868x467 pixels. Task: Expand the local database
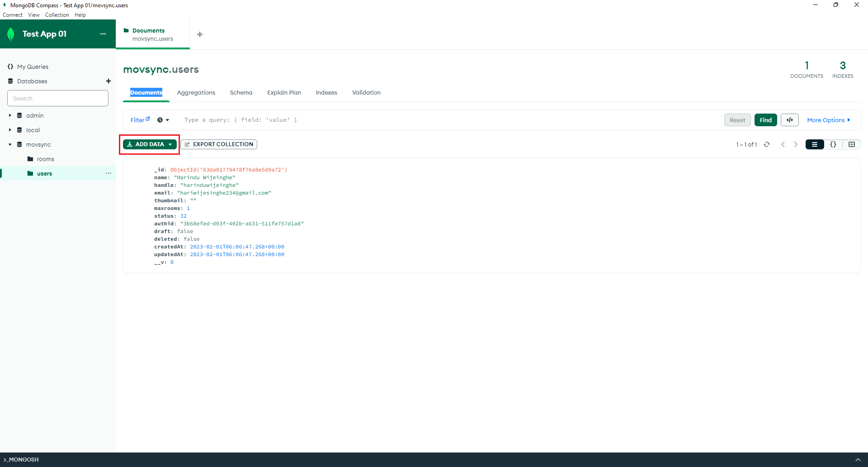(x=10, y=130)
